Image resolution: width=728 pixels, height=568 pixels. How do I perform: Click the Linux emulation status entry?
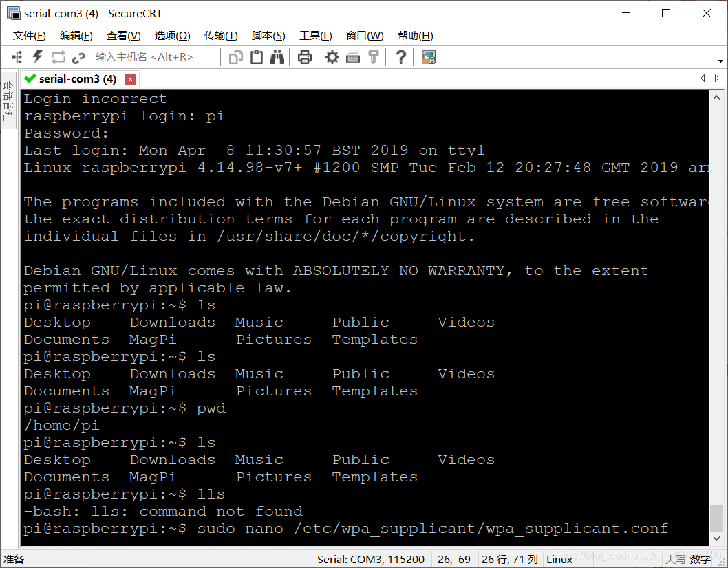tap(559, 560)
